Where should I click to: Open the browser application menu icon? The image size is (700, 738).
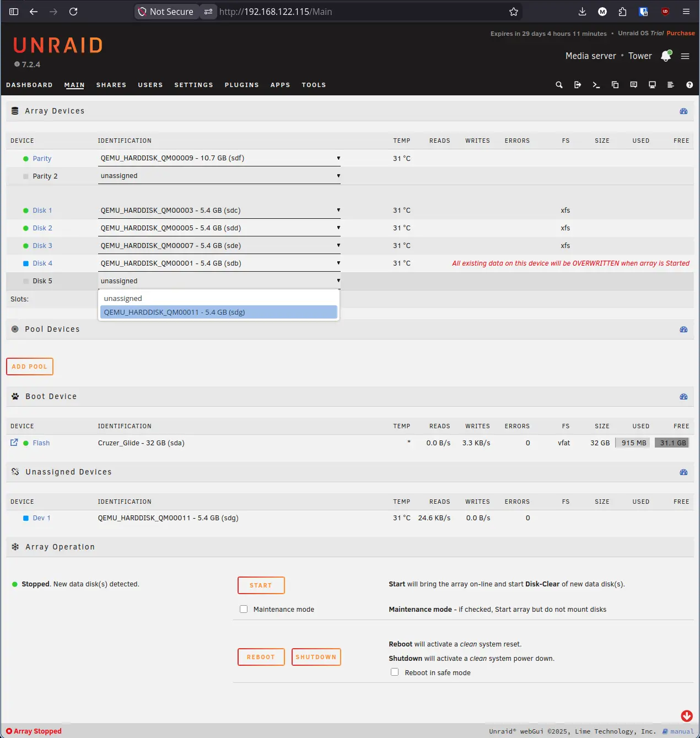click(686, 12)
